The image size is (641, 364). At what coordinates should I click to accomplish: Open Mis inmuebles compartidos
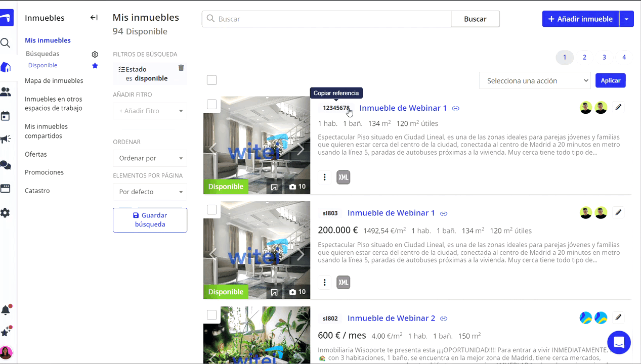point(46,131)
